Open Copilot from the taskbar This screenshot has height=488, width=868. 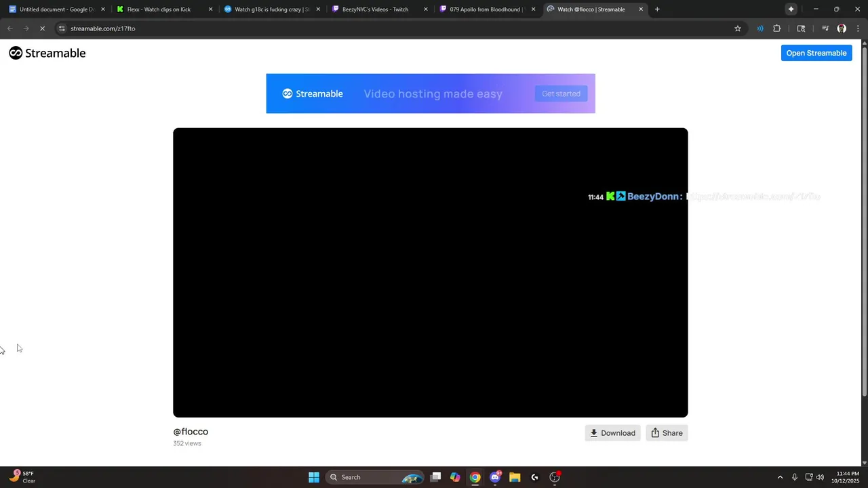455,477
